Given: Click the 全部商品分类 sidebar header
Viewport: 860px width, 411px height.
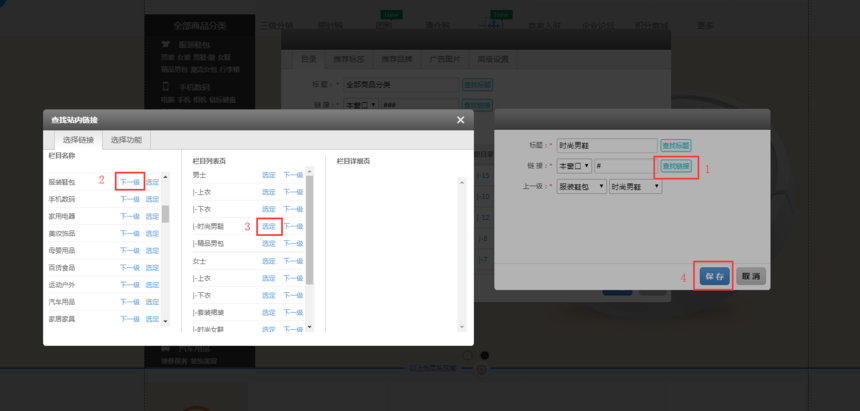Looking at the screenshot, I should tap(200, 26).
